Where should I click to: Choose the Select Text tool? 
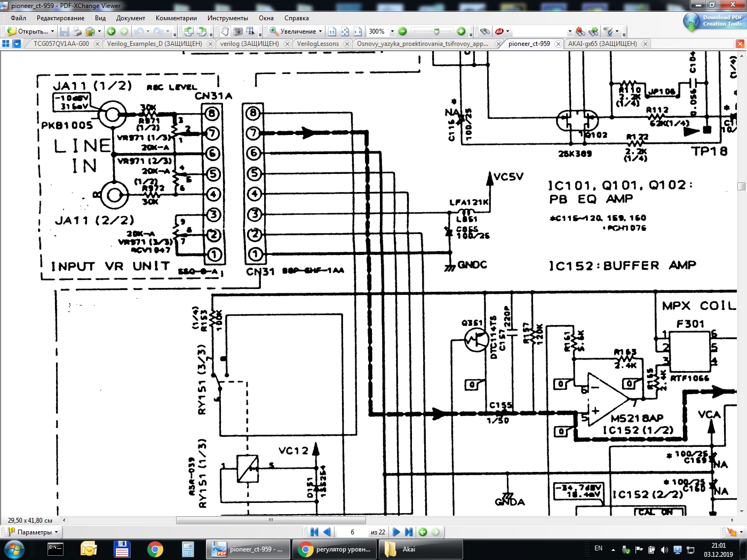250,31
